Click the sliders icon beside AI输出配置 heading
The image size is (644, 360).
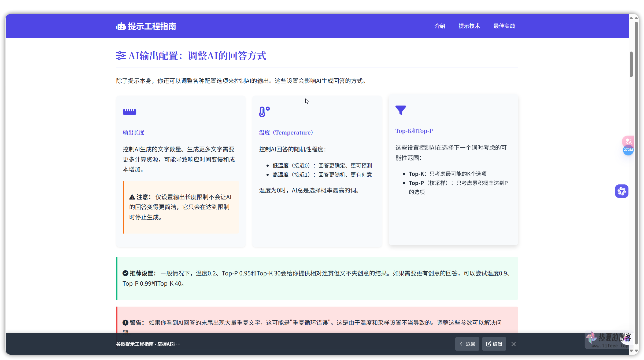click(121, 56)
